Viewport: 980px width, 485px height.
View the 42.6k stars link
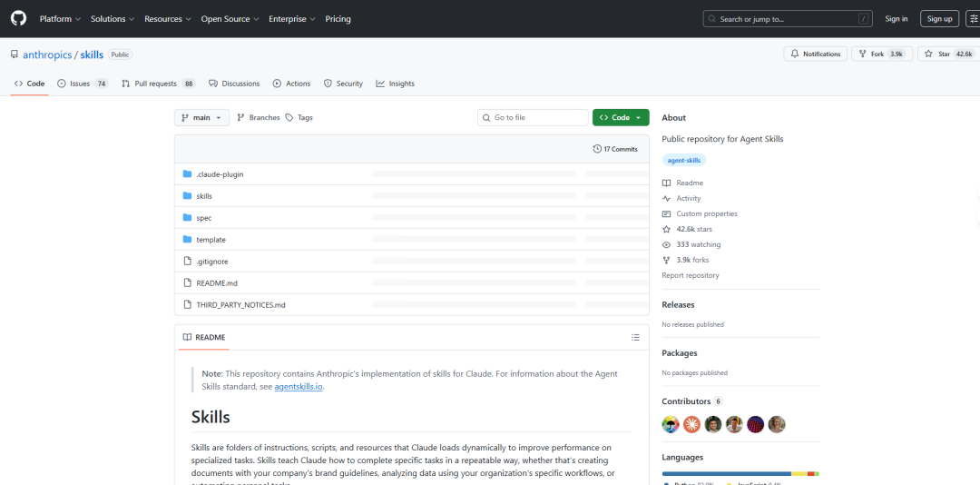tap(688, 229)
